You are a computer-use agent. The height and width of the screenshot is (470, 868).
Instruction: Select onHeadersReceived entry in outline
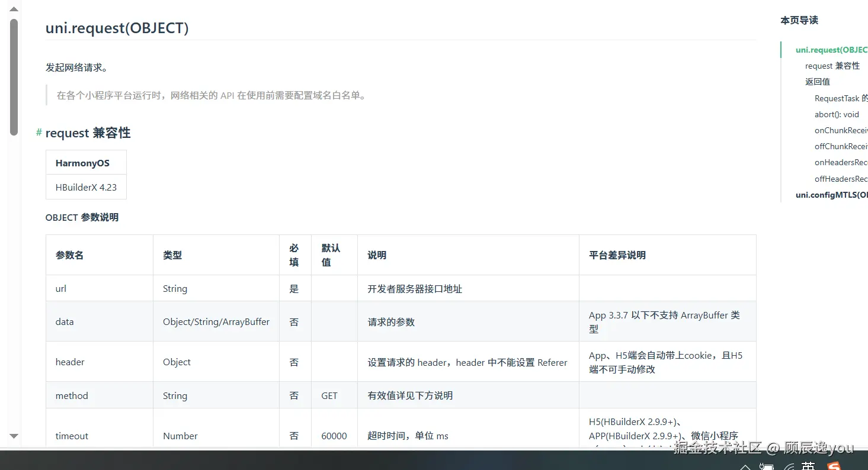(x=841, y=162)
